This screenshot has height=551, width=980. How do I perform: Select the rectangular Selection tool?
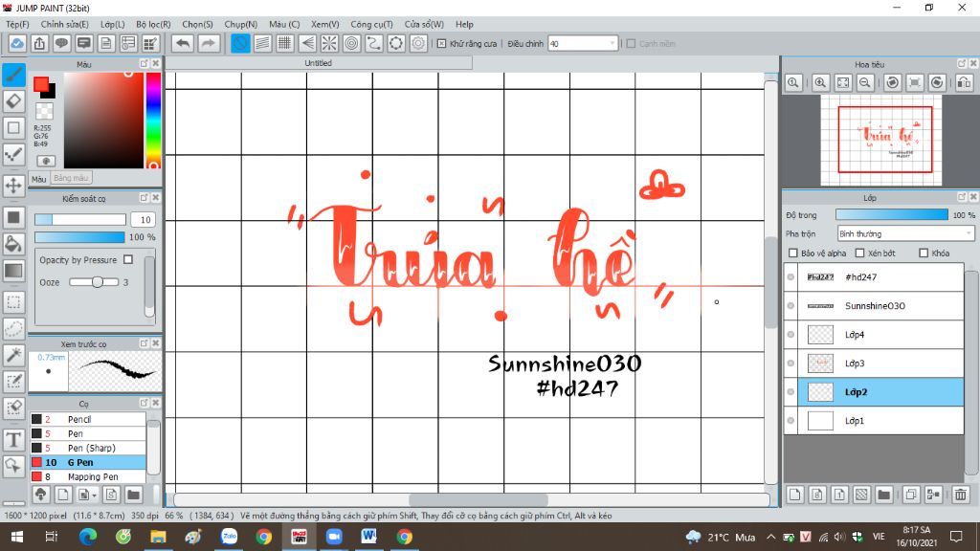13,302
